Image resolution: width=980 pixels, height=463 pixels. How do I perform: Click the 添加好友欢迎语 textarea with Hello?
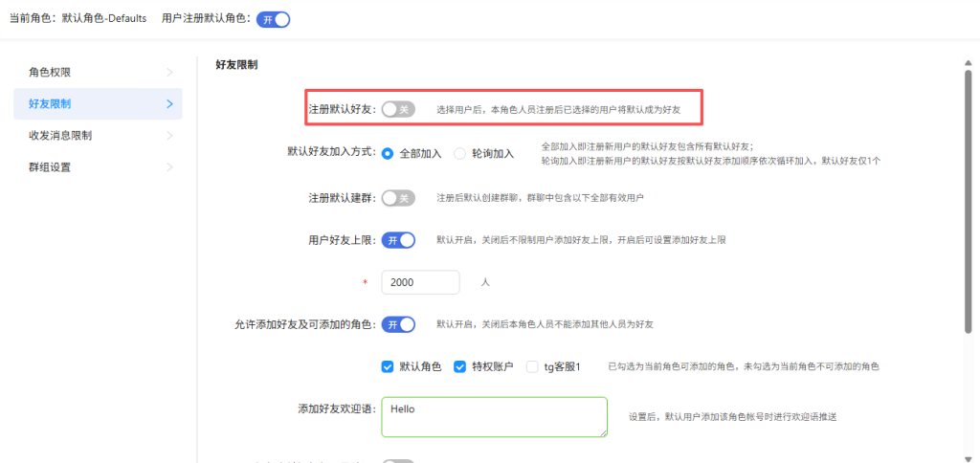point(495,417)
